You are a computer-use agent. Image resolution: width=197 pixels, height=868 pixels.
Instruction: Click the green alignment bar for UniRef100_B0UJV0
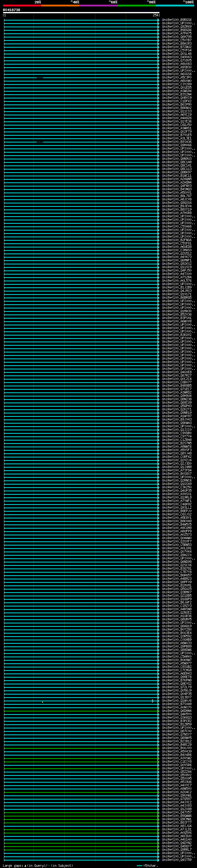pyautogui.click(x=81, y=748)
